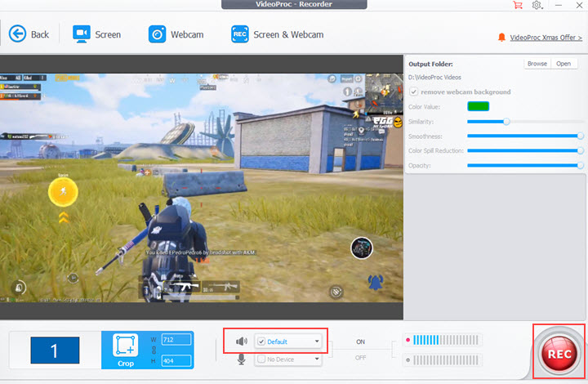Enable the microphone No Device checkbox

[x=261, y=359]
